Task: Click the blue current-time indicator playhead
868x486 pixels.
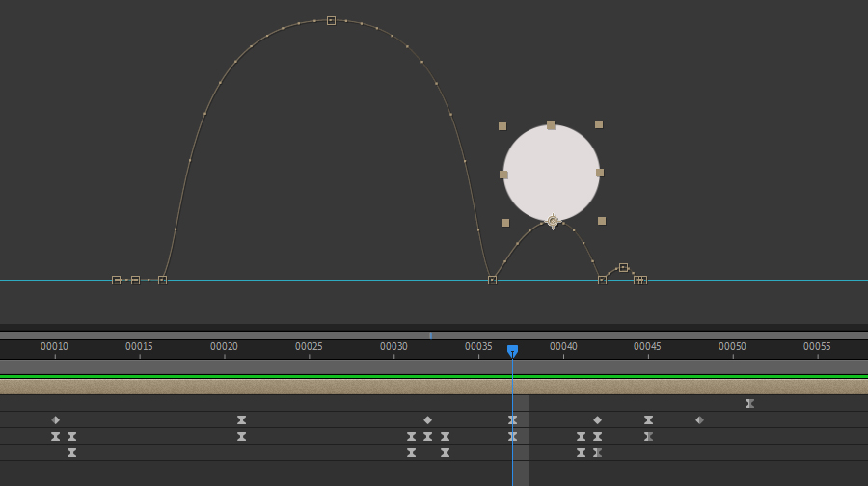Action: click(x=512, y=351)
